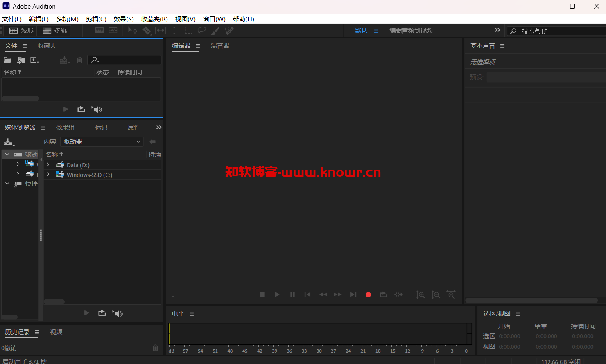Screen dimensions: 606x364
Task: Toggle Loop Playback in 文件 panel
Action: click(81, 109)
